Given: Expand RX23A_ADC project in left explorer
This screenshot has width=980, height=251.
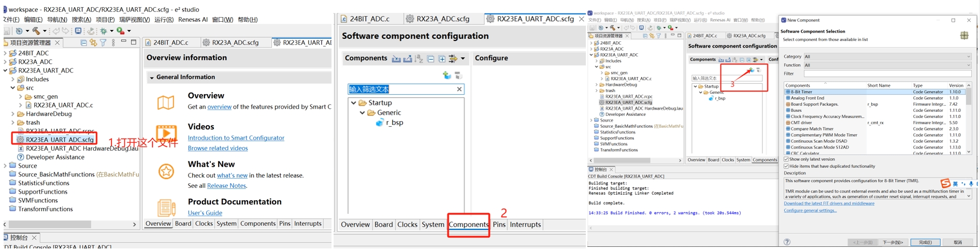Looking at the screenshot, I should point(5,62).
